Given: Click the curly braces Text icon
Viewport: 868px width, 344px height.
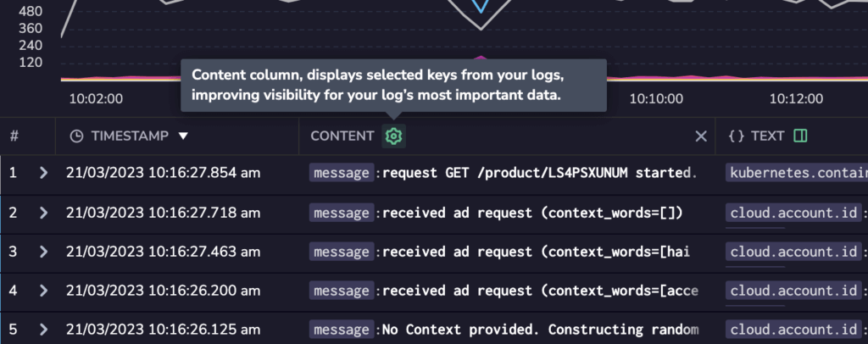Looking at the screenshot, I should click(x=737, y=136).
